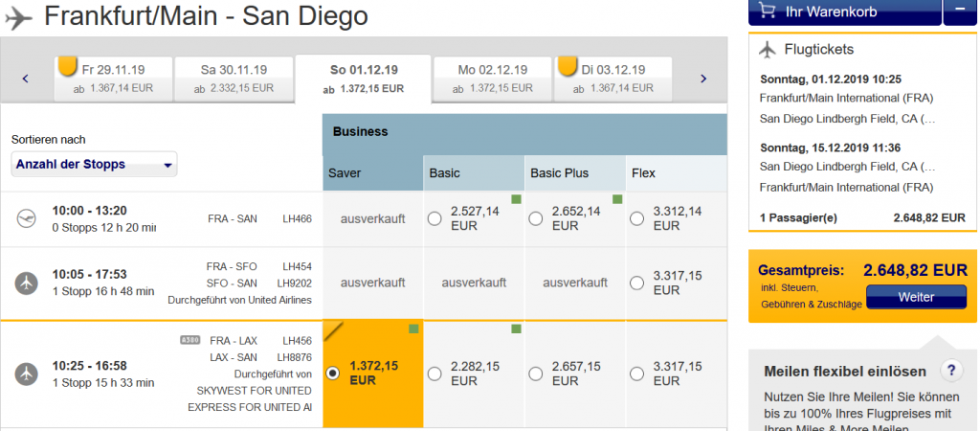The image size is (980, 431).
Task: Click the Weiter button
Action: coord(916,297)
